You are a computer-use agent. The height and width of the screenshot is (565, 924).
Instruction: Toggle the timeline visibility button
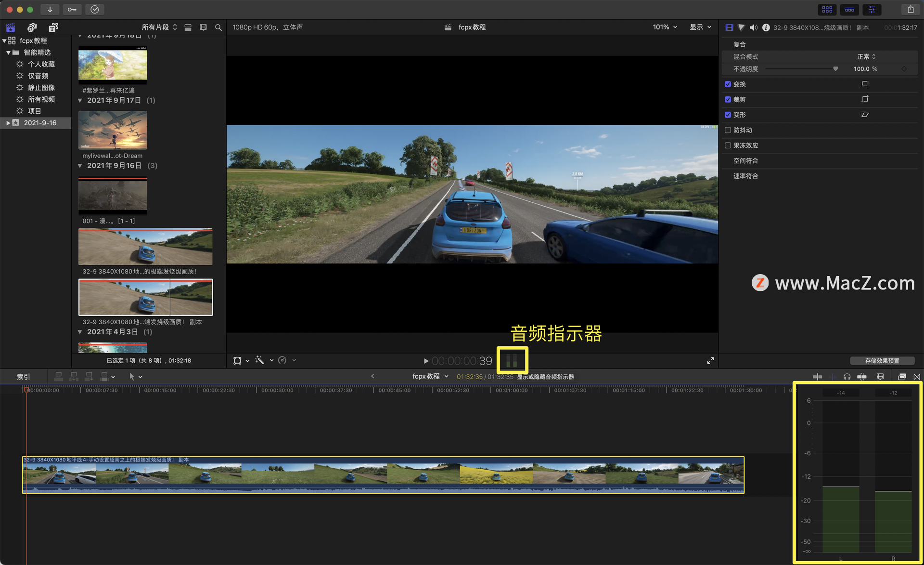click(x=849, y=9)
